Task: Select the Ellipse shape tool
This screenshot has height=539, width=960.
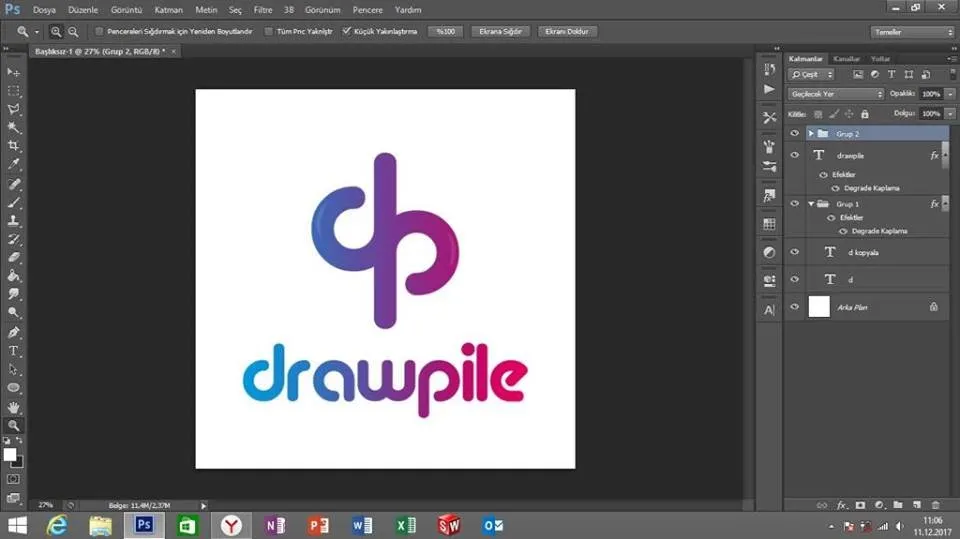Action: click(13, 388)
